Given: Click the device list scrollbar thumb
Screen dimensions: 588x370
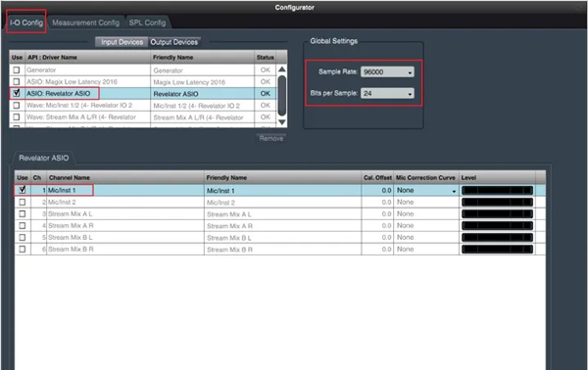Looking at the screenshot, I should pos(281,95).
